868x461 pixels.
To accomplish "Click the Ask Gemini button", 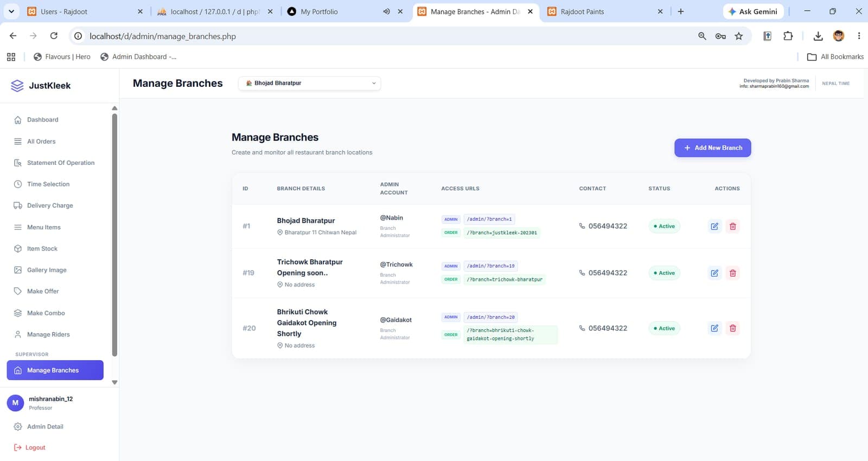I will pos(753,11).
